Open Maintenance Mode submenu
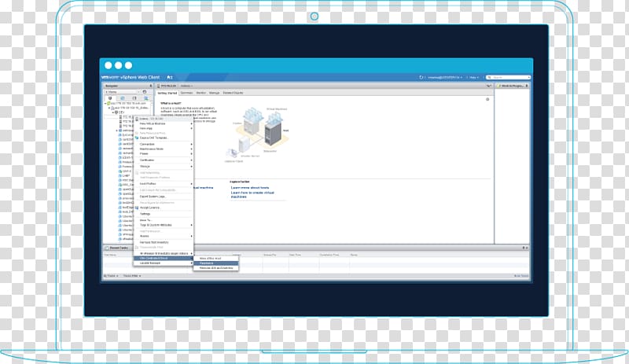This screenshot has width=629, height=364. 164,149
